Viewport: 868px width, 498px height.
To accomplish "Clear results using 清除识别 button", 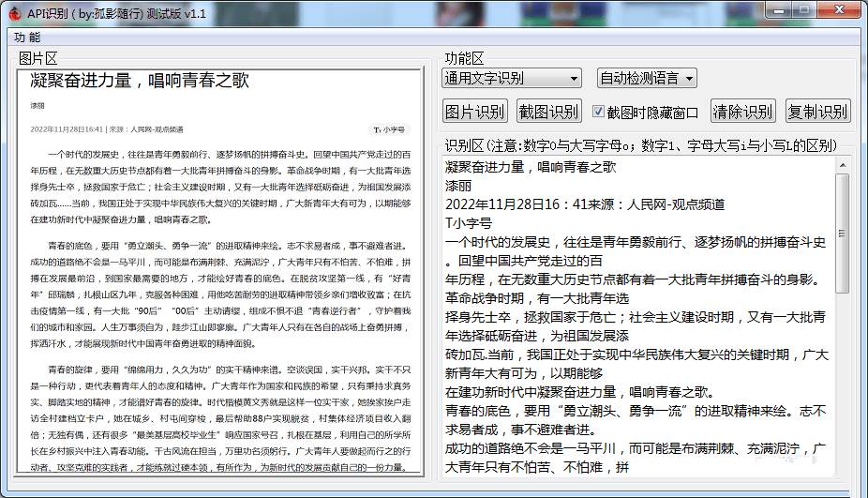I will [x=742, y=112].
